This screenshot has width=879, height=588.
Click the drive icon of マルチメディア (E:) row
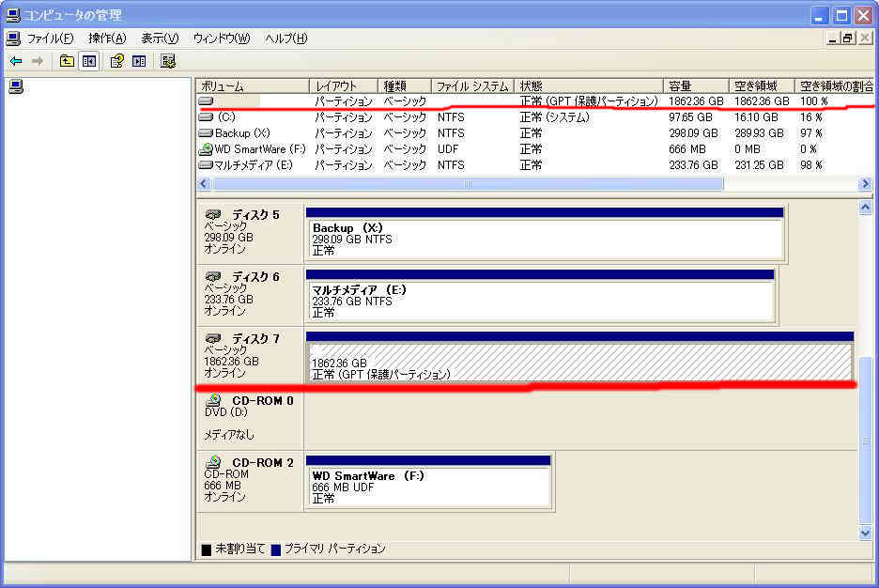[207, 165]
